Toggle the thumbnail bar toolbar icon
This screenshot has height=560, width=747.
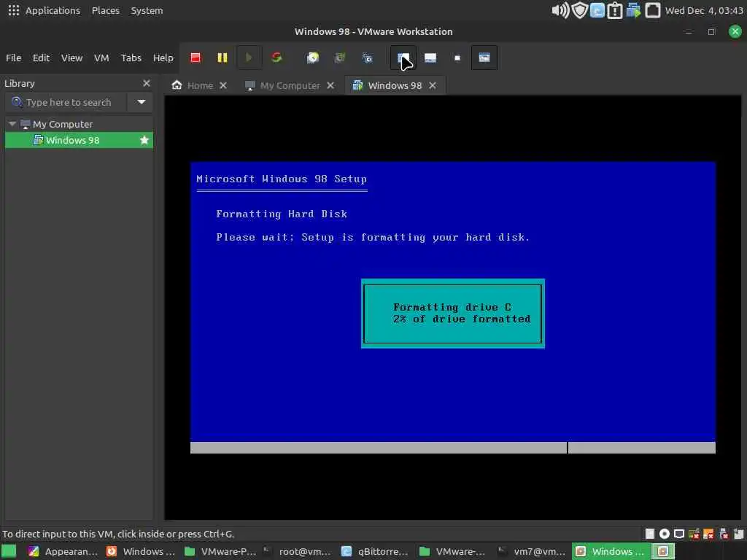pos(430,58)
